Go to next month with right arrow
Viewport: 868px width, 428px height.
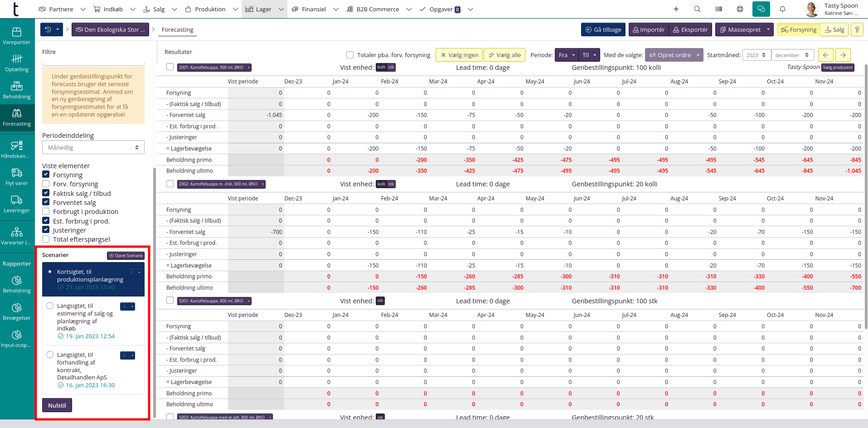tap(843, 55)
